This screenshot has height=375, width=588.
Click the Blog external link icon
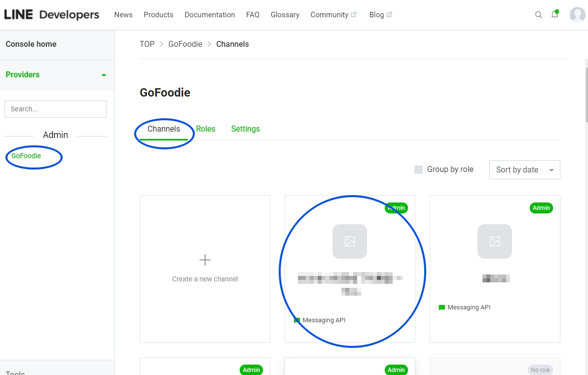389,15
